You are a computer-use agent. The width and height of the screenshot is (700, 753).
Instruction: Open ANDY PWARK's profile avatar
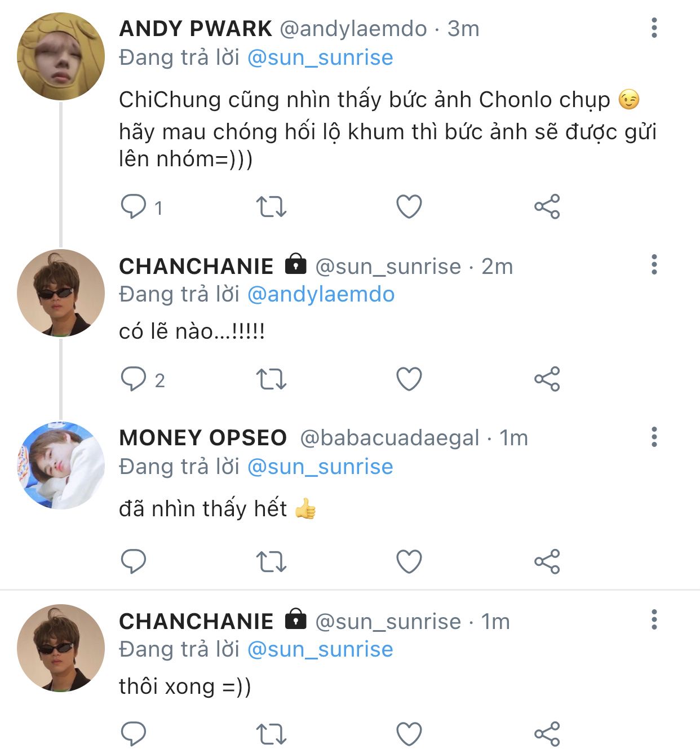[61, 57]
